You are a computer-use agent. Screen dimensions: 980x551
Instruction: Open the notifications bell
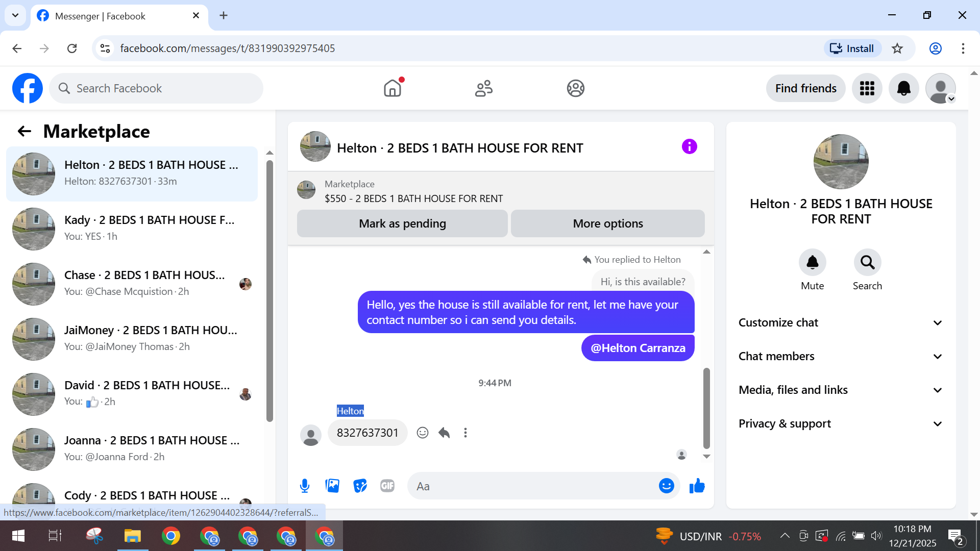pyautogui.click(x=904, y=88)
